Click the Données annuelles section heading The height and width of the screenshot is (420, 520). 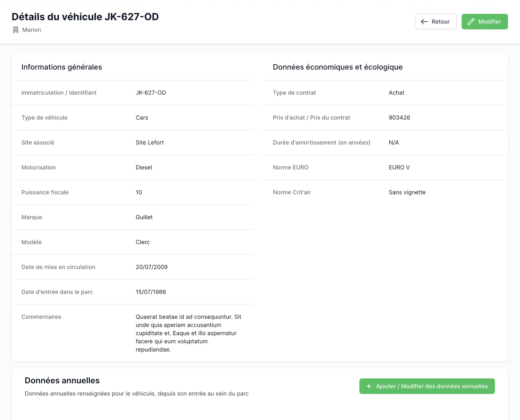click(62, 380)
